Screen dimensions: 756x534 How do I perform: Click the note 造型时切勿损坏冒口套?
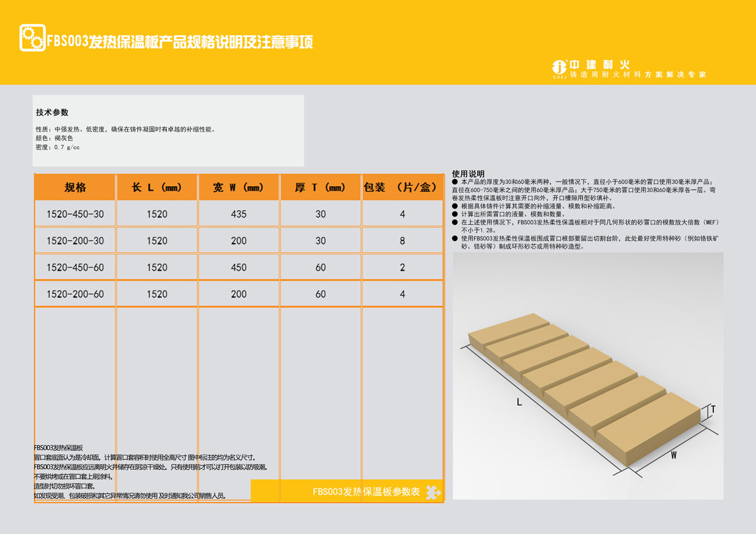click(x=64, y=486)
